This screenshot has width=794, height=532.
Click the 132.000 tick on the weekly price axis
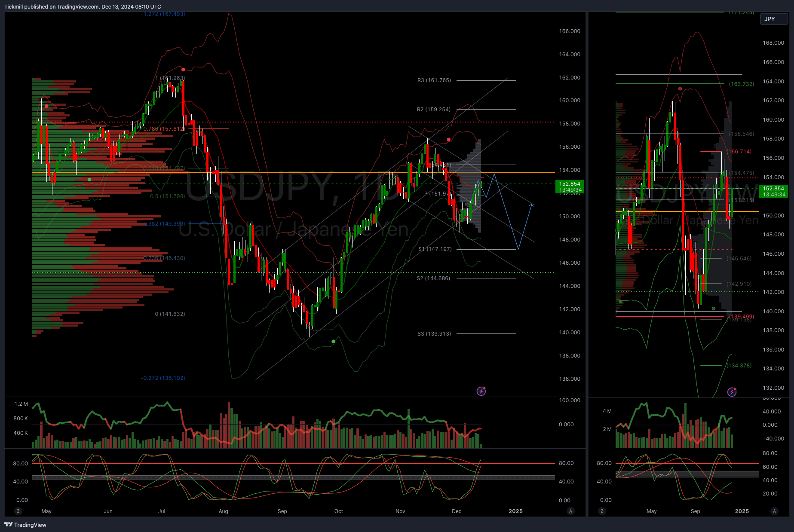tap(773, 388)
